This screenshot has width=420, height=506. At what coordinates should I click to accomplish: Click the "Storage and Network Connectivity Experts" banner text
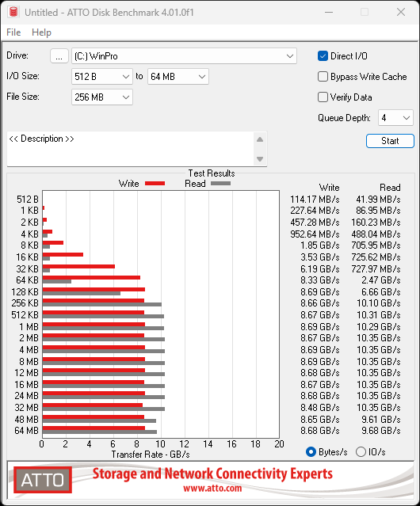(x=212, y=474)
